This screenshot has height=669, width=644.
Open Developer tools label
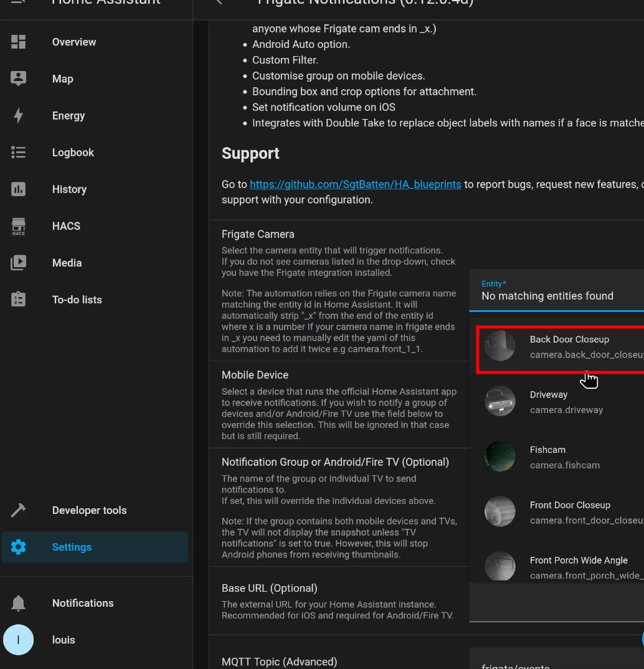[90, 510]
